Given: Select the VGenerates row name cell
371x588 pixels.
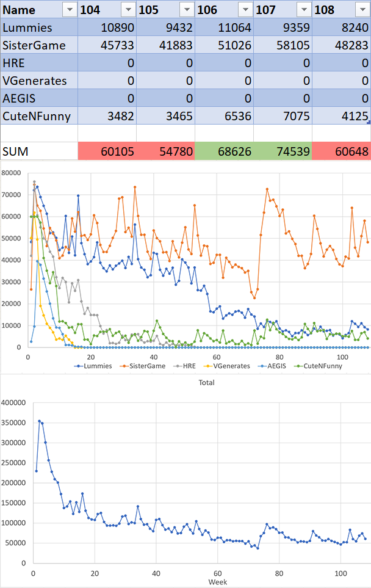Looking at the screenshot, I should (x=39, y=80).
